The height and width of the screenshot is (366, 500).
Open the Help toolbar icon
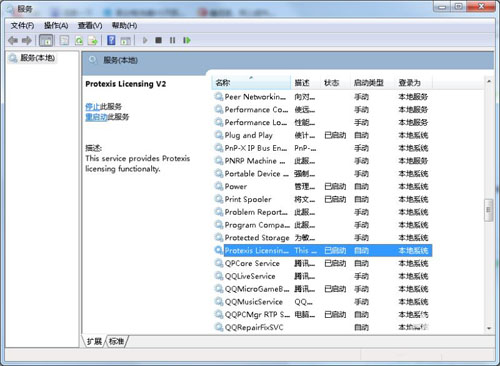click(111, 41)
